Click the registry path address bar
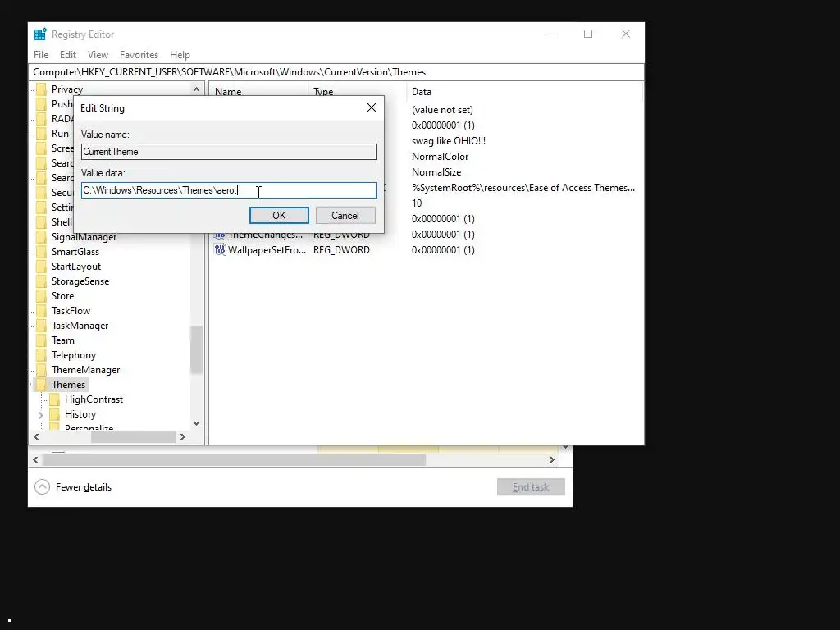The height and width of the screenshot is (630, 840). [336, 72]
